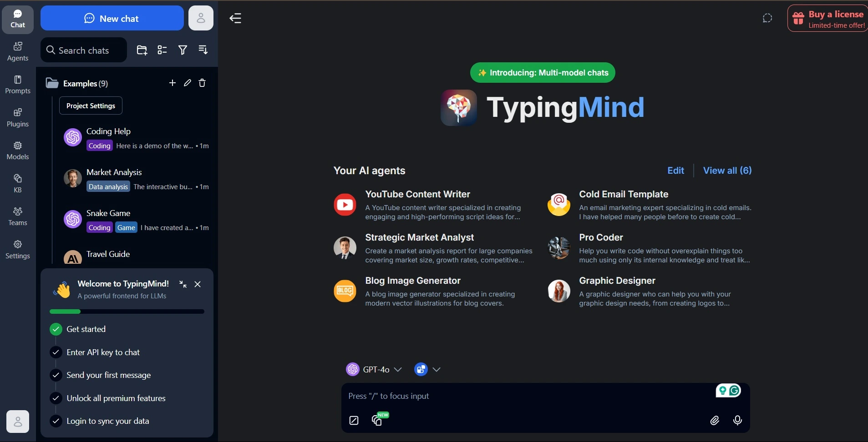Click the microphone voice input icon
Image resolution: width=868 pixels, height=442 pixels.
(x=737, y=421)
